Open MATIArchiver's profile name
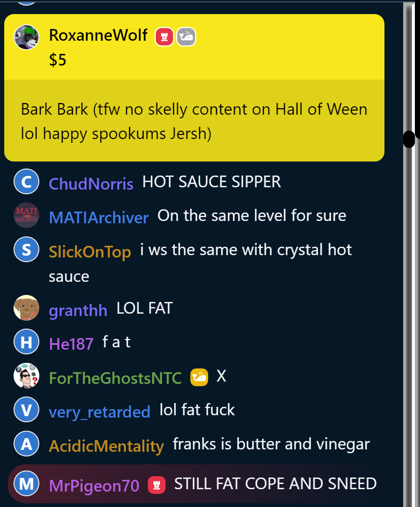This screenshot has width=420, height=507. click(x=99, y=218)
